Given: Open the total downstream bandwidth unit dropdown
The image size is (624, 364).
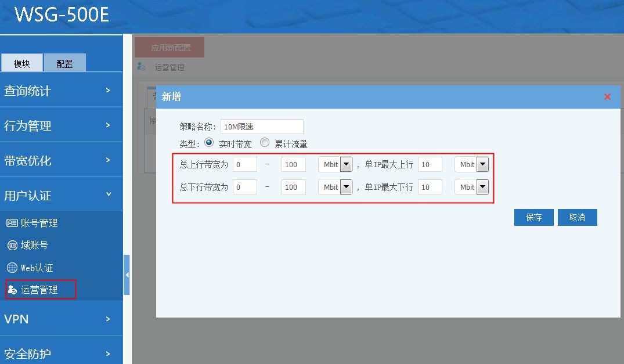Looking at the screenshot, I should tap(346, 188).
